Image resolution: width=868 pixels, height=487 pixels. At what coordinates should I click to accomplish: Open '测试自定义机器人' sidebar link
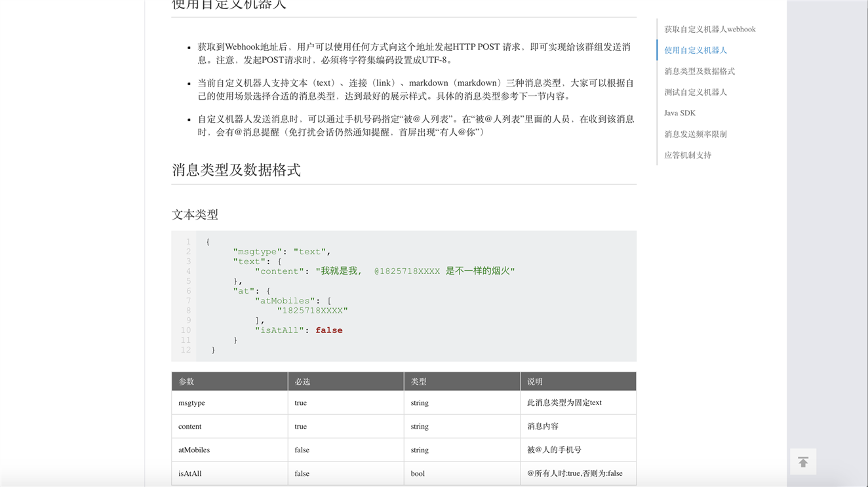(696, 92)
